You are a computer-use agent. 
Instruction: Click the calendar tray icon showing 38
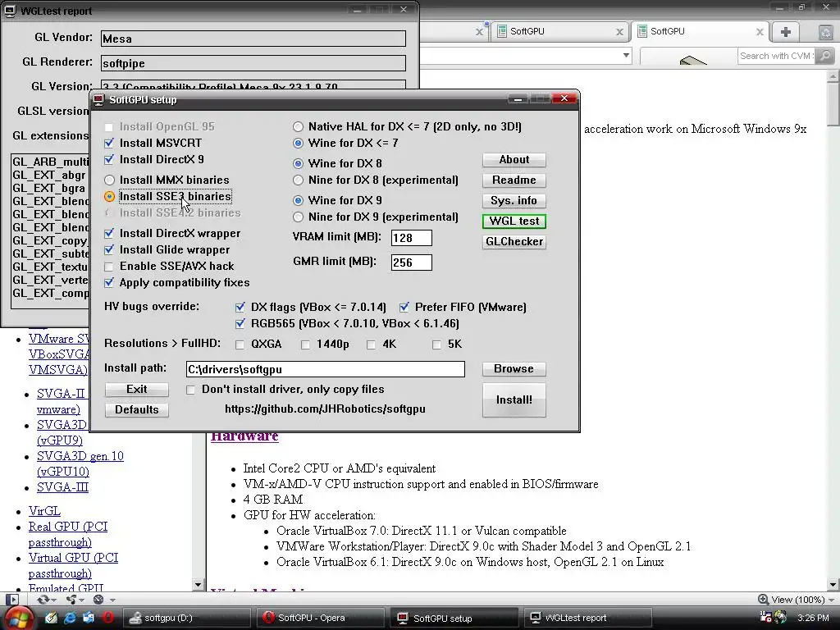(765, 617)
